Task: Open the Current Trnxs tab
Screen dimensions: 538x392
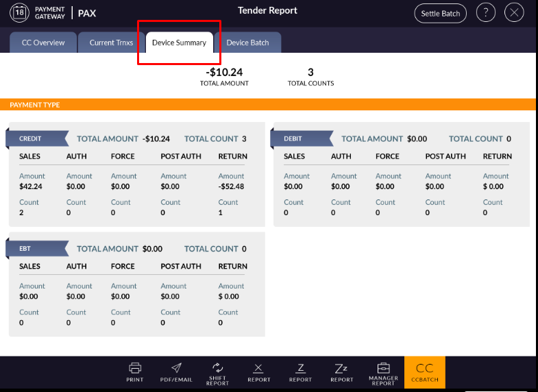Action: [111, 42]
